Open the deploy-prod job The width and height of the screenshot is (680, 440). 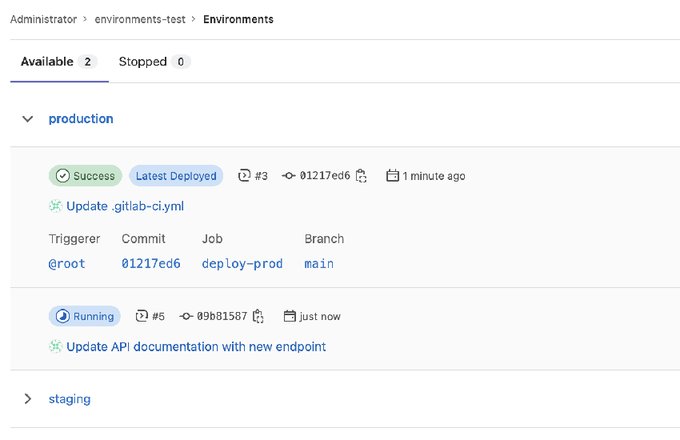pyautogui.click(x=242, y=264)
